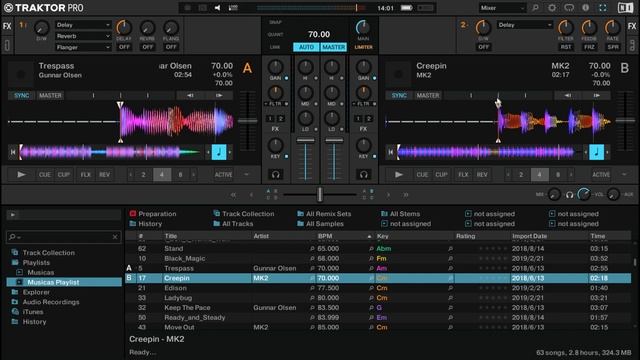Click the browser search magnifier in header

536,8
